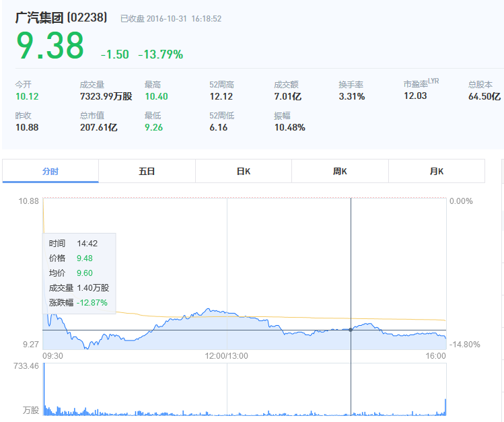Viewport: 504px width, 422px height.
Task: Click the 成交额 value 7.01亿
Action: click(x=288, y=96)
